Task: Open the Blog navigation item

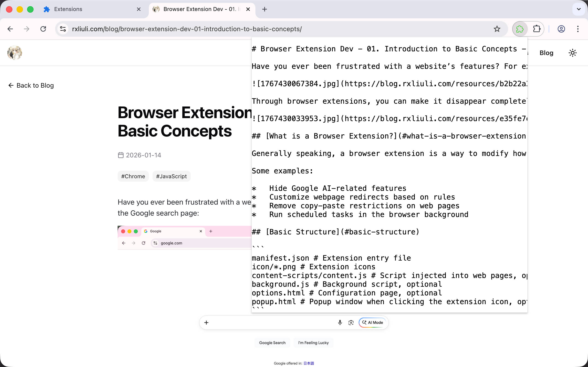Action: click(x=546, y=53)
